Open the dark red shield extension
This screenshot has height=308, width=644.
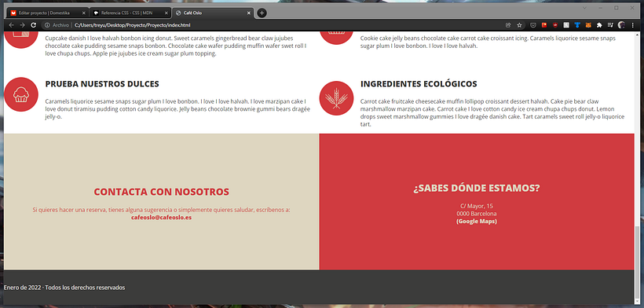(555, 25)
